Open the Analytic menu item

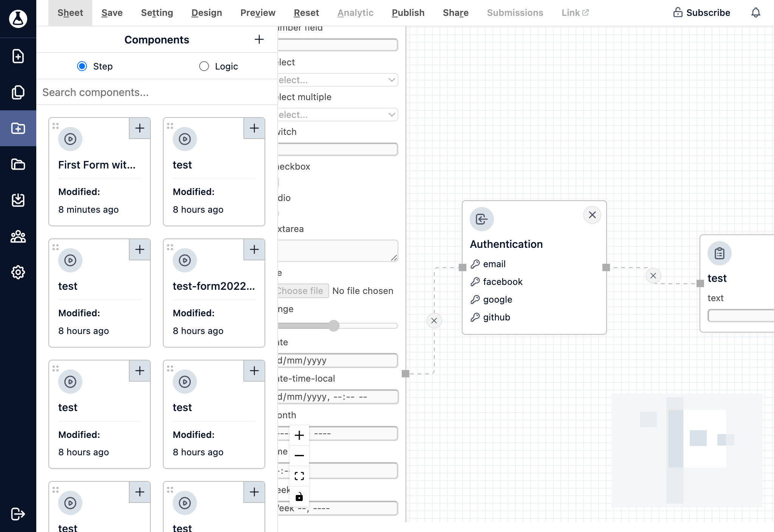356,13
